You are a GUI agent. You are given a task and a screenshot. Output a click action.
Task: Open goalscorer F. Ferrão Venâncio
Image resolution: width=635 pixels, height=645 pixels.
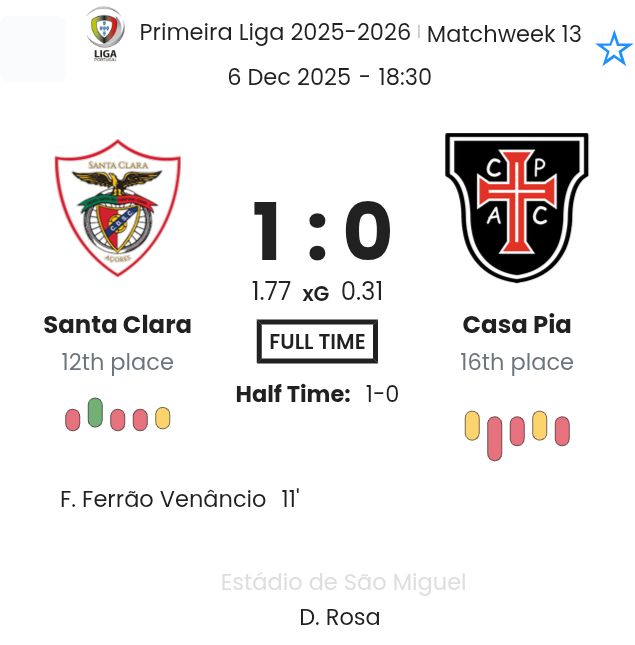(x=163, y=499)
